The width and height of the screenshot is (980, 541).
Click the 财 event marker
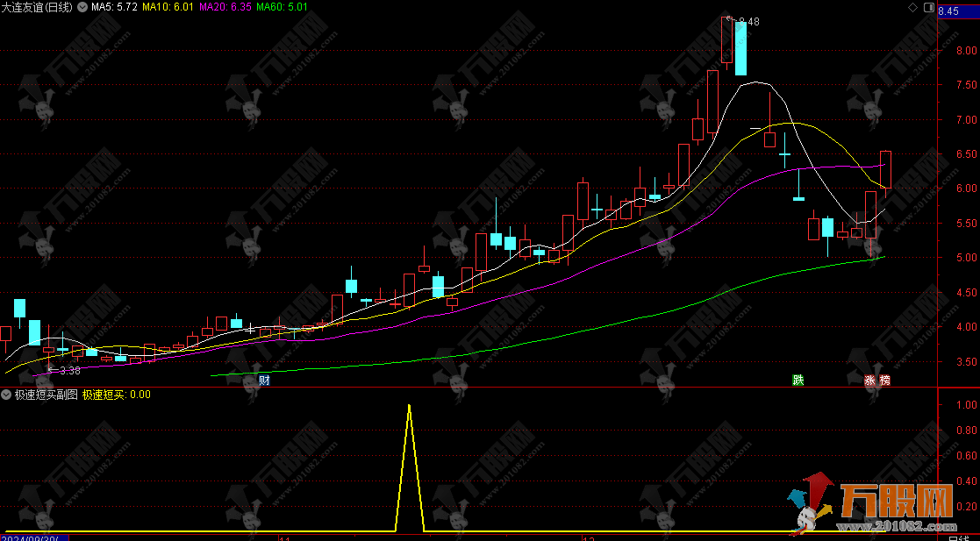tap(264, 381)
